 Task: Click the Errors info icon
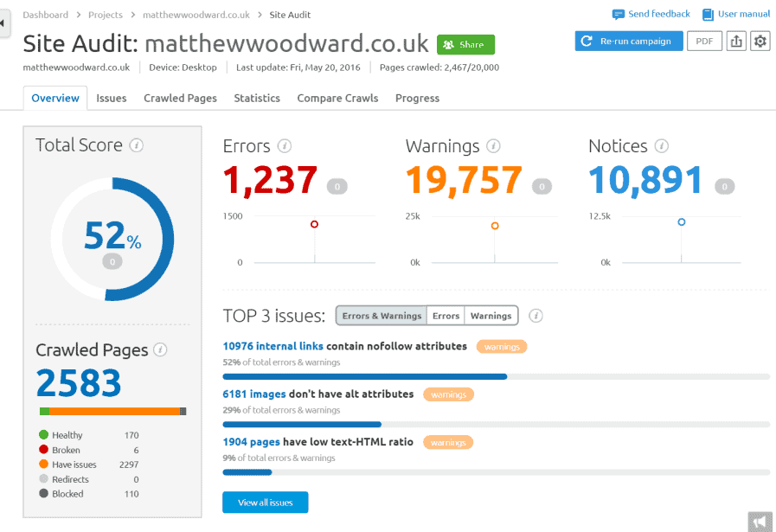284,146
